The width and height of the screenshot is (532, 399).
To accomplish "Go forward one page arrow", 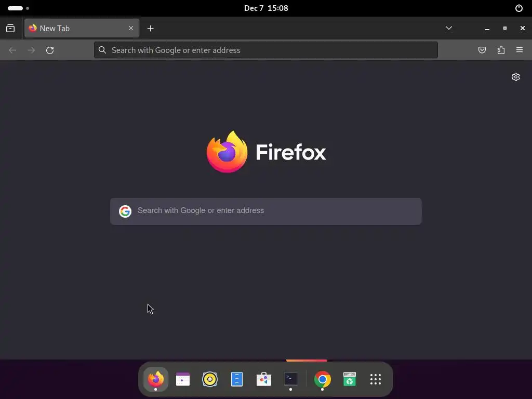I will (31, 50).
